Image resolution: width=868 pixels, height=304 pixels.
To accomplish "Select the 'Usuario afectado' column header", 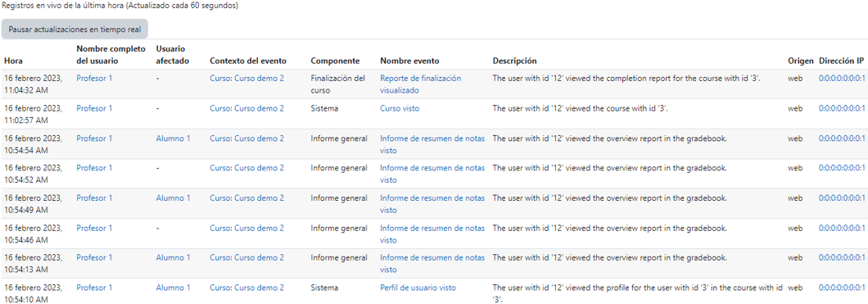I will pos(173,55).
